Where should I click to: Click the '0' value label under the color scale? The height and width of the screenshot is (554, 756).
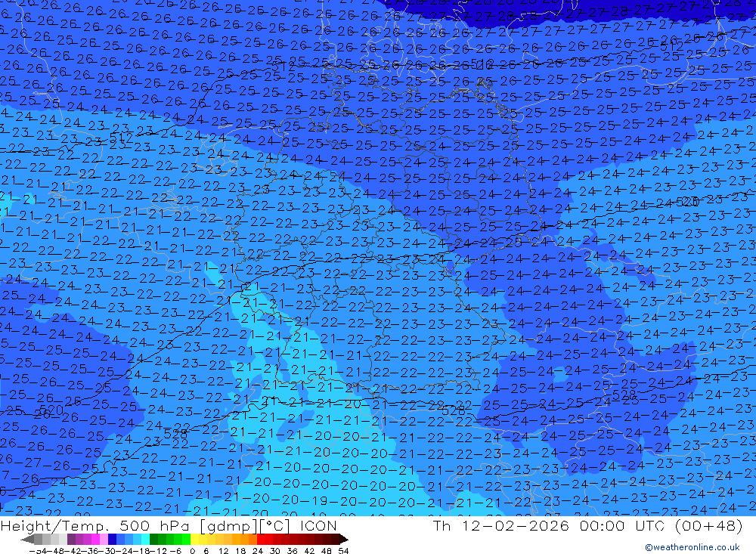[192, 551]
